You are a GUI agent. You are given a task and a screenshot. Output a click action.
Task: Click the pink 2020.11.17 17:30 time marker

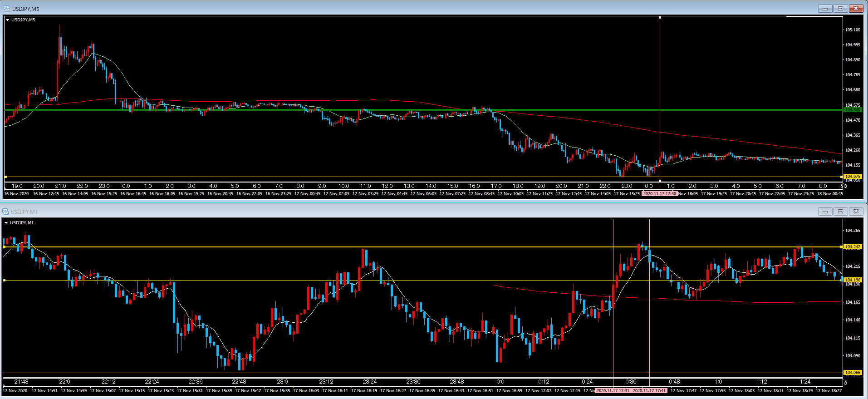[x=659, y=194]
